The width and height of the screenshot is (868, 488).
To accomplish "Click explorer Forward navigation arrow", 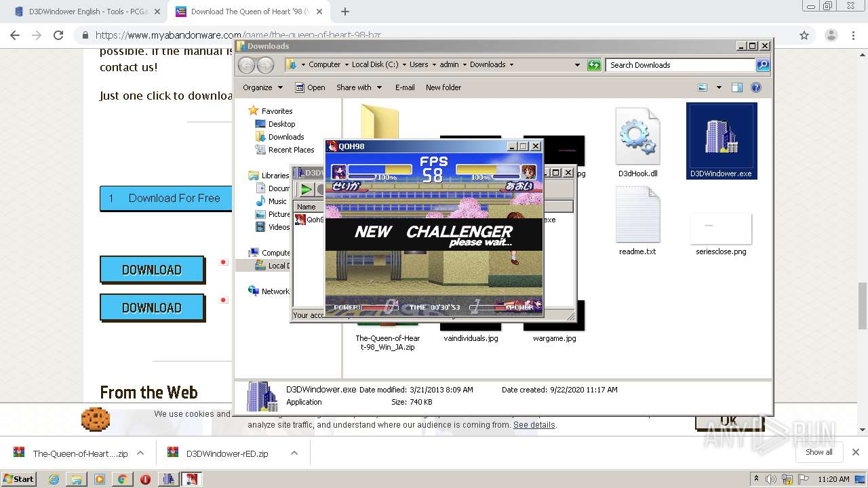I will [265, 65].
